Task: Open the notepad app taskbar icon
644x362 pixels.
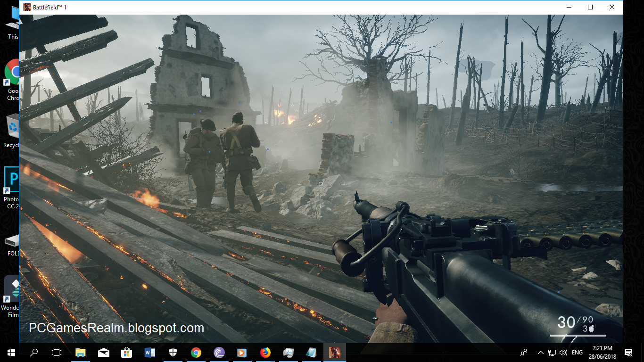Action: pos(312,352)
